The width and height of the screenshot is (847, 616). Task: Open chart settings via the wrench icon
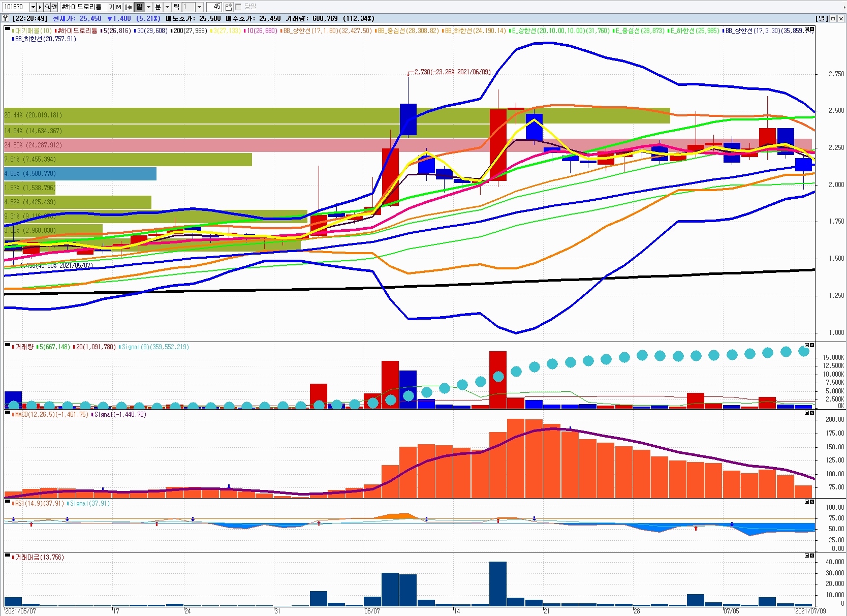point(6,18)
